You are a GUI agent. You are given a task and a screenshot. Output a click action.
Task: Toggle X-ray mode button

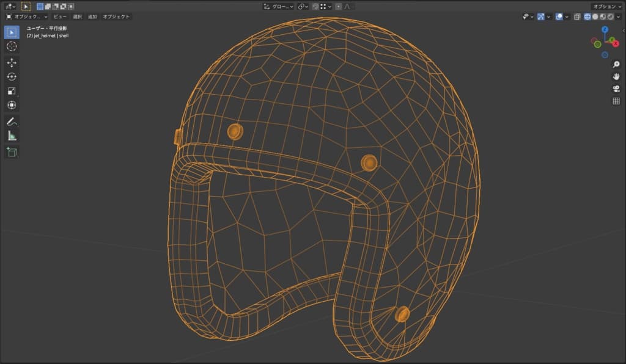point(577,16)
